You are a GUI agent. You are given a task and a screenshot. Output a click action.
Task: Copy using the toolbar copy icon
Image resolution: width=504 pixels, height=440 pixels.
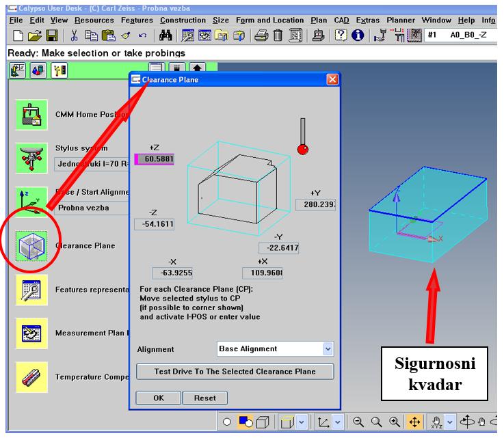[x=91, y=36]
